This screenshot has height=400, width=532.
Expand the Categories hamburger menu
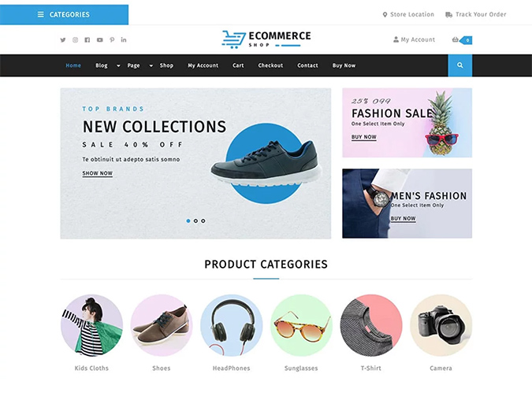(64, 15)
